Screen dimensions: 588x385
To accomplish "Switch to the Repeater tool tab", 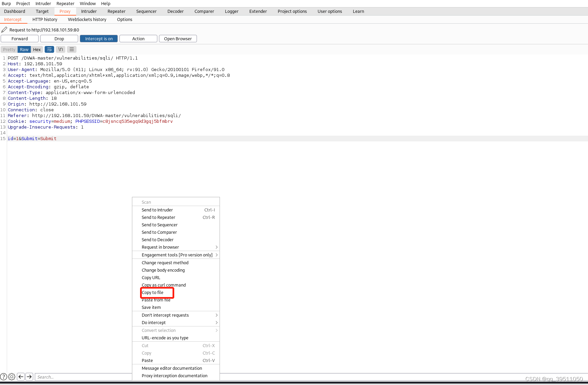I will 116,11.
